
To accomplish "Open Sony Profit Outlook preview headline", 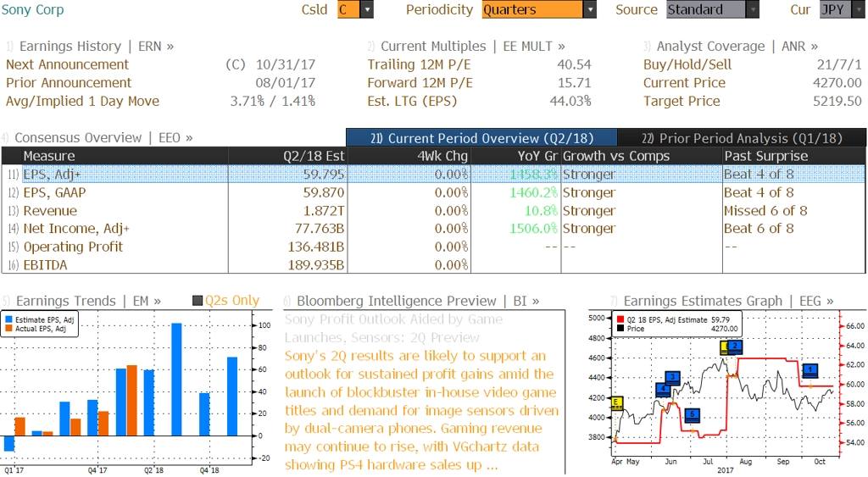I will 393,328.
